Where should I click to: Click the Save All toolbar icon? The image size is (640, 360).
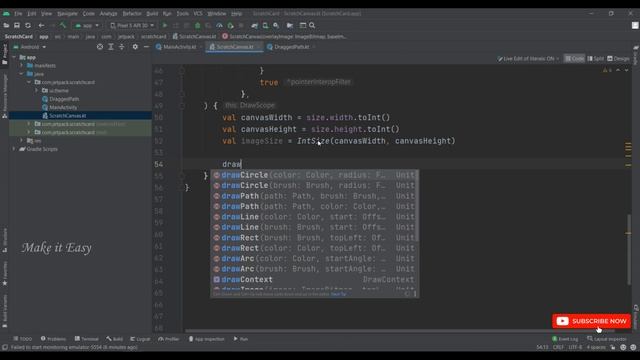coord(17,25)
